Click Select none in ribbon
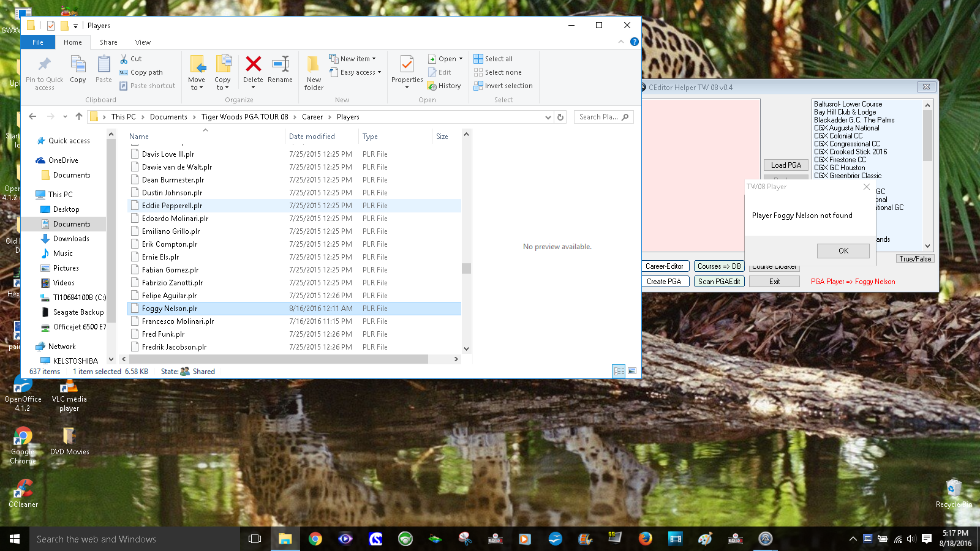This screenshot has height=551, width=980. point(497,72)
